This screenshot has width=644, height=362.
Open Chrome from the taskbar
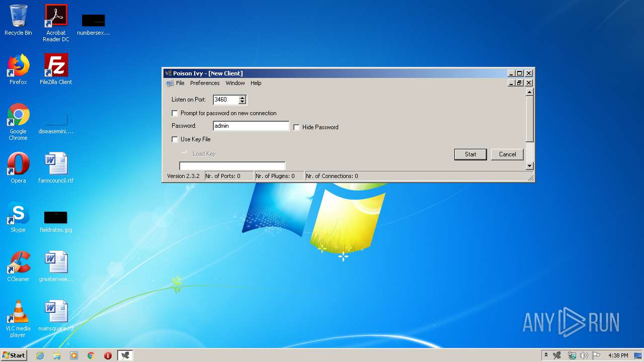(x=91, y=355)
